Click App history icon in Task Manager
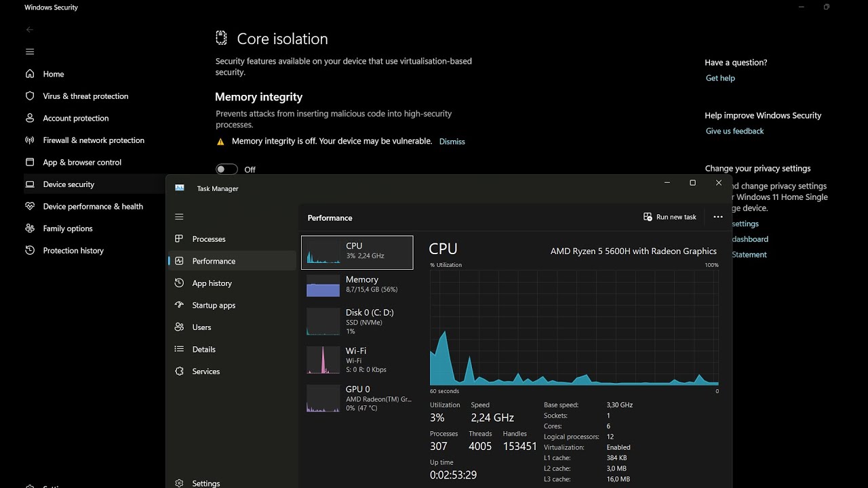 (x=179, y=283)
